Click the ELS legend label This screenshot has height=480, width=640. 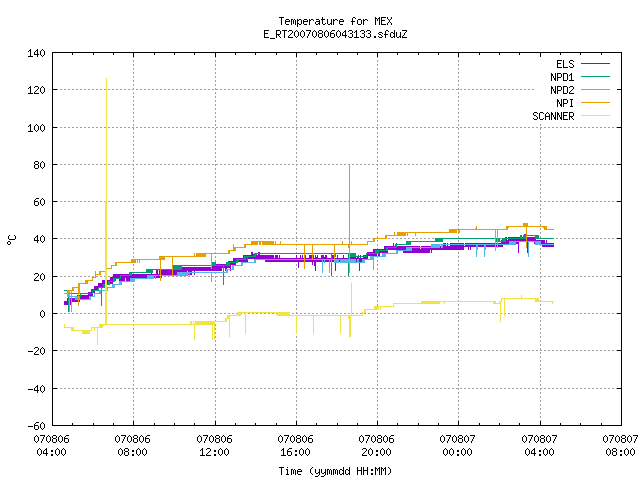565,64
